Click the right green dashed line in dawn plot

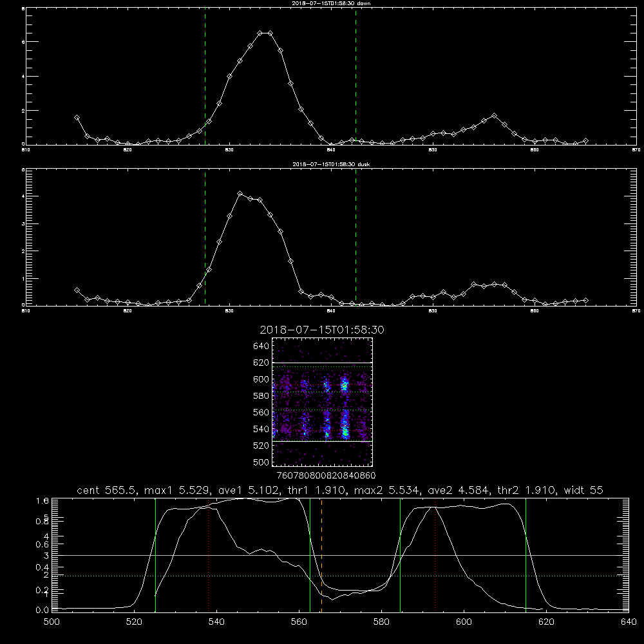pyautogui.click(x=355, y=78)
